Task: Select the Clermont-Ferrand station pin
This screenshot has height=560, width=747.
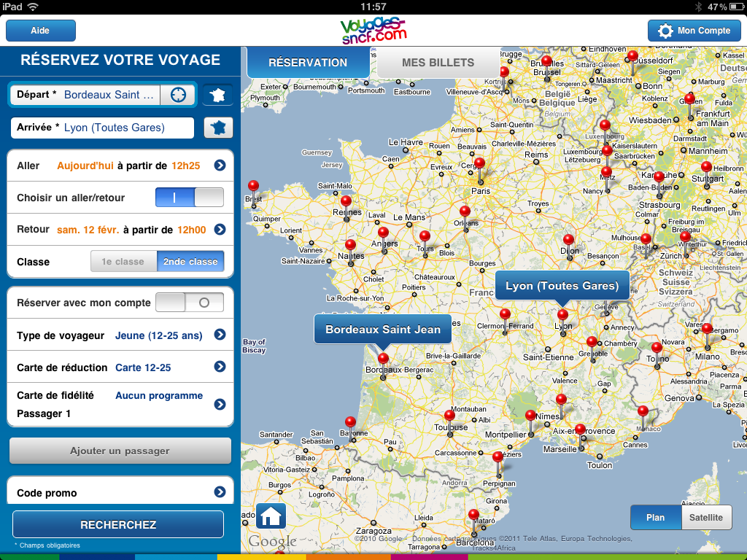Action: pyautogui.click(x=505, y=321)
